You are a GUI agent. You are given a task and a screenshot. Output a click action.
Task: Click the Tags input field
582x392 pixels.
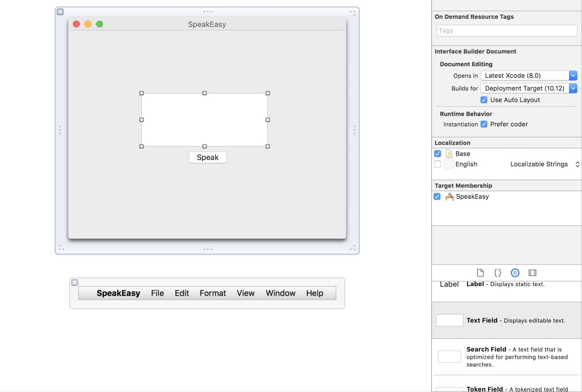pyautogui.click(x=507, y=31)
